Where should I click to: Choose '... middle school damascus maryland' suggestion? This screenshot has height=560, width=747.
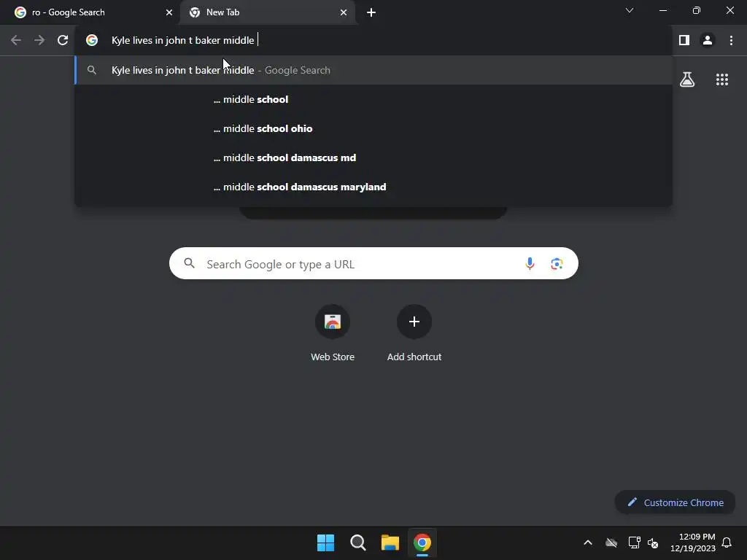pyautogui.click(x=374, y=187)
